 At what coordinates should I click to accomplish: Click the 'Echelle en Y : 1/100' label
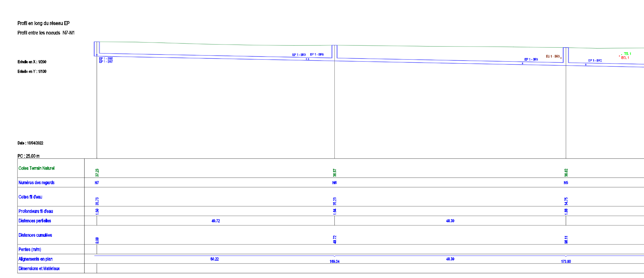[x=32, y=72]
